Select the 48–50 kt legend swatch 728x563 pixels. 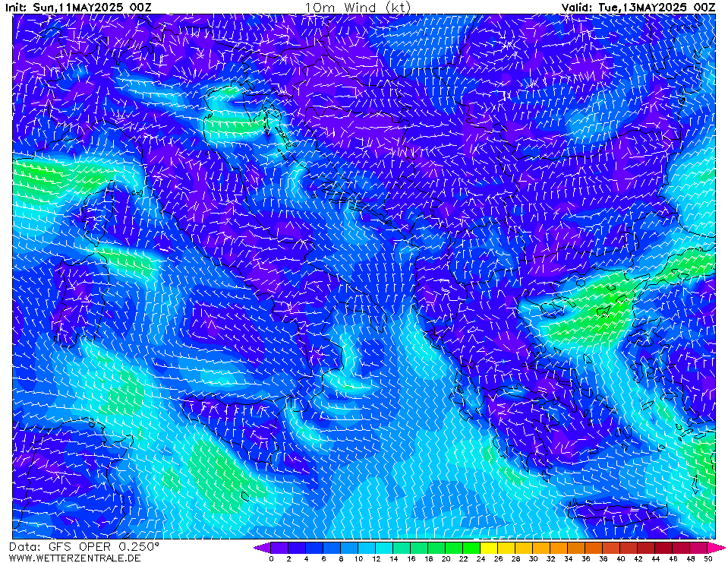(699, 548)
